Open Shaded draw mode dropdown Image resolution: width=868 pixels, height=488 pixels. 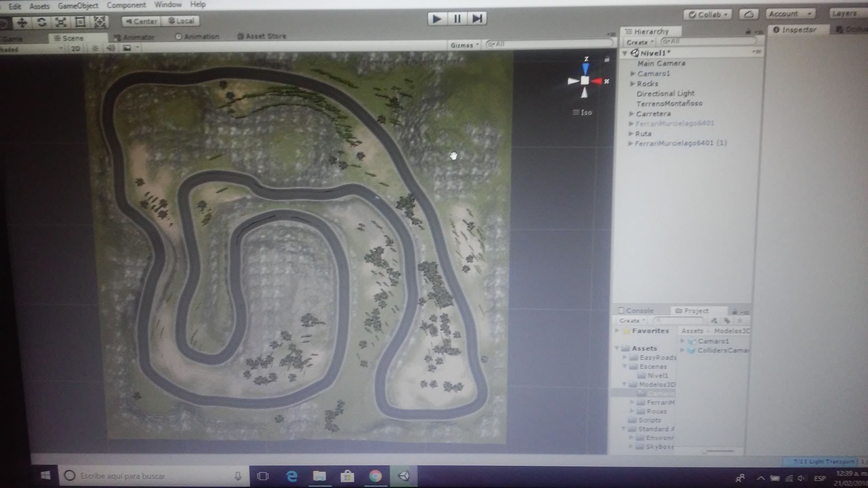tap(31, 49)
